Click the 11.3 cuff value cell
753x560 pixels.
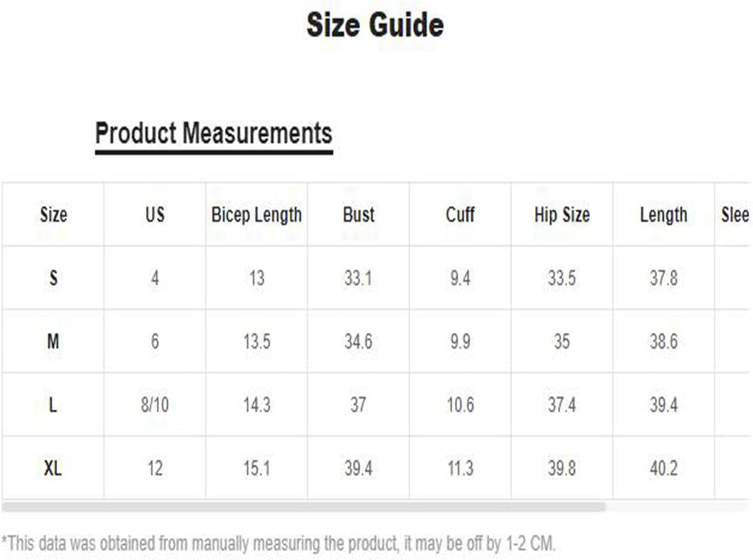460,468
